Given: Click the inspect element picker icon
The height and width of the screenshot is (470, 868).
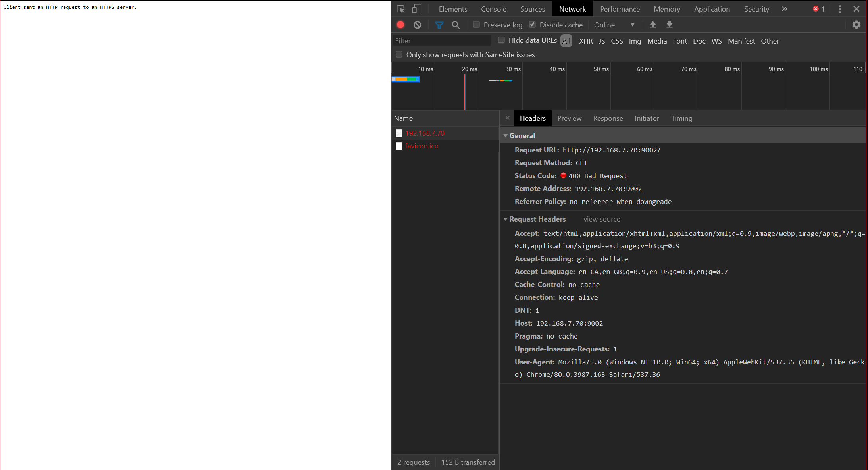Looking at the screenshot, I should point(400,9).
